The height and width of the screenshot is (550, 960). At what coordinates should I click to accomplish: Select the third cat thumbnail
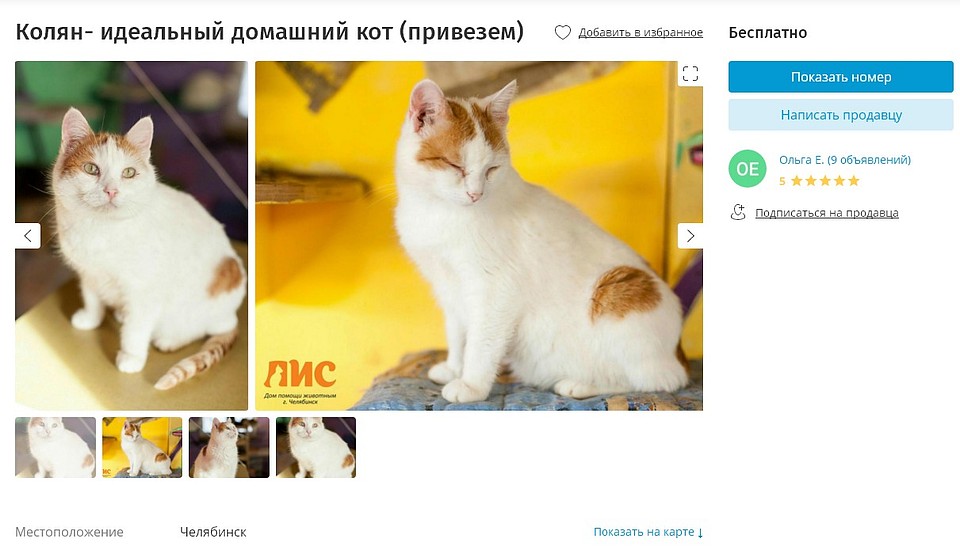pyautogui.click(x=229, y=448)
